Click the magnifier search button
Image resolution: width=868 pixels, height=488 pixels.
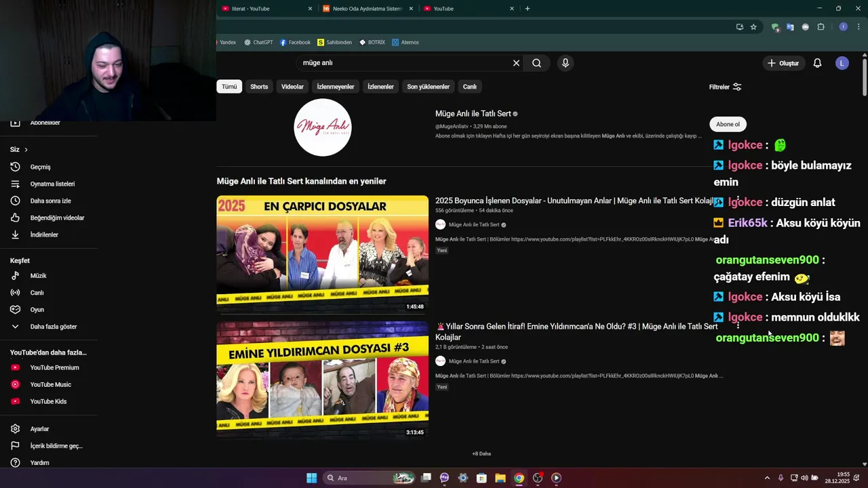(x=536, y=63)
